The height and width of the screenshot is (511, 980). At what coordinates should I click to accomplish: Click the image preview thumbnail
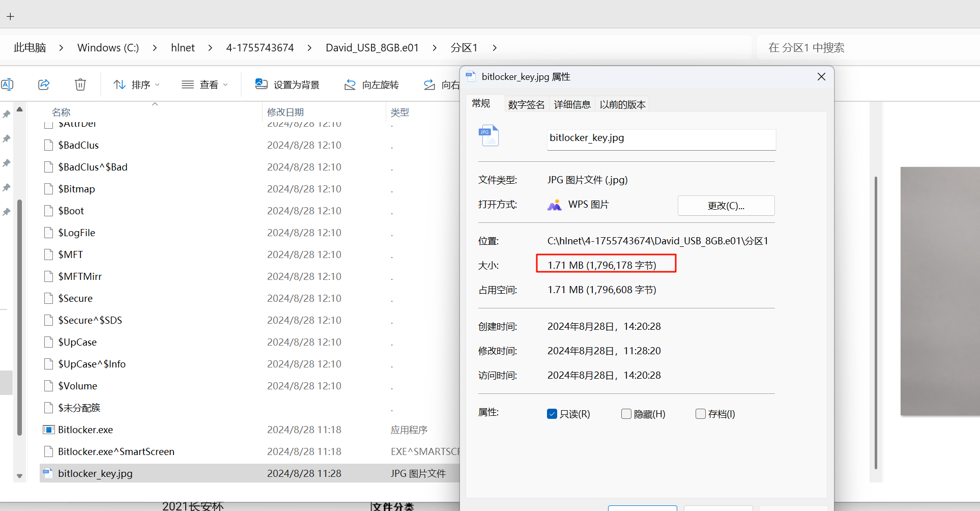tap(940, 291)
